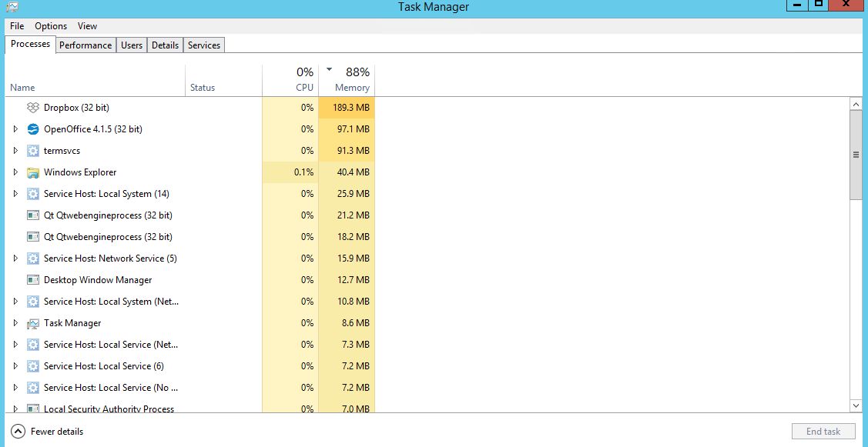
Task: Expand Service Host: Local Service (No ...
Action: (15, 388)
